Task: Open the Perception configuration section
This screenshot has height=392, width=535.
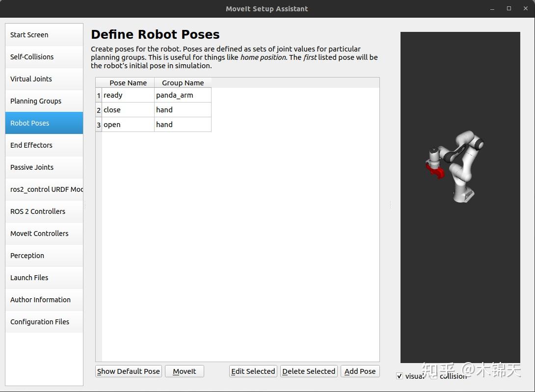Action: [x=27, y=255]
